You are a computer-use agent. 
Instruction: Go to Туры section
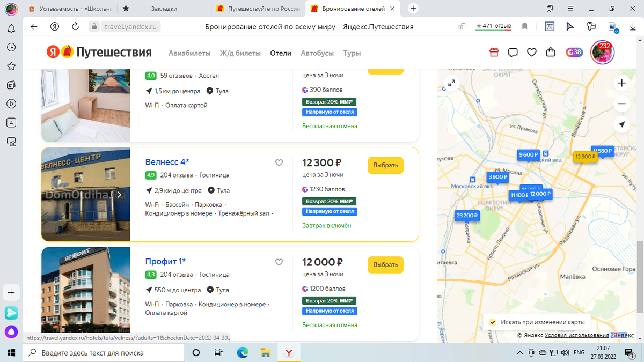(x=352, y=53)
